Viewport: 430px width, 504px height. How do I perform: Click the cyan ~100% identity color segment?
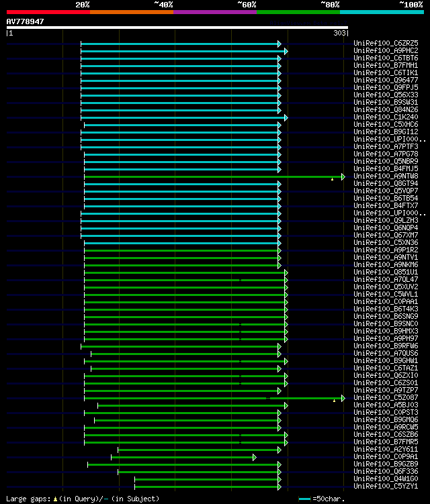(x=382, y=12)
